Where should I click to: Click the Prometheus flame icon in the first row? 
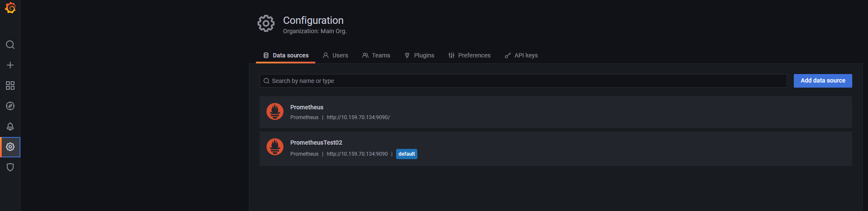click(275, 111)
